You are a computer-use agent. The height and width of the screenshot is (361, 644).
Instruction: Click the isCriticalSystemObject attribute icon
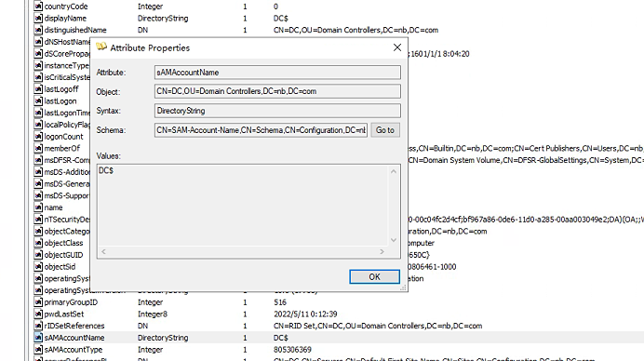coord(38,77)
